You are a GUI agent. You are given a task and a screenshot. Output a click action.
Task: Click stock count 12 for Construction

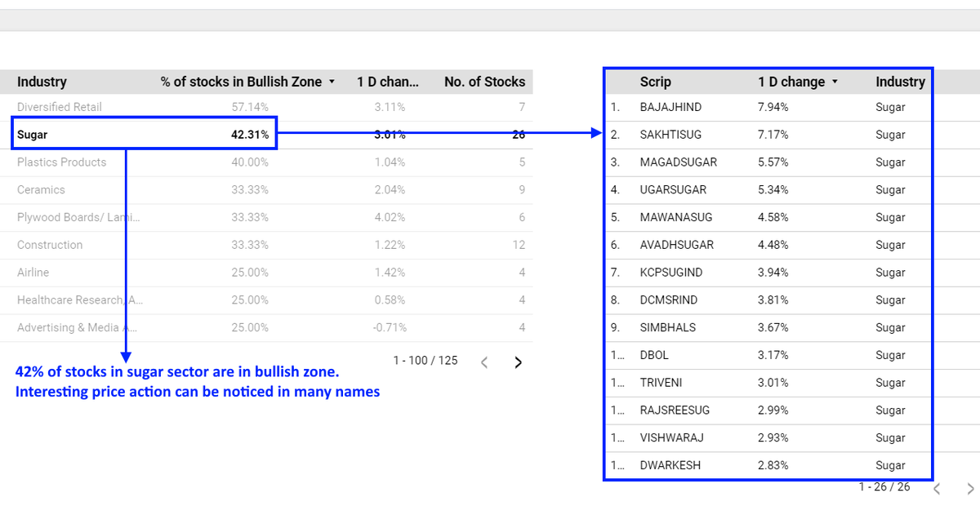coord(519,246)
